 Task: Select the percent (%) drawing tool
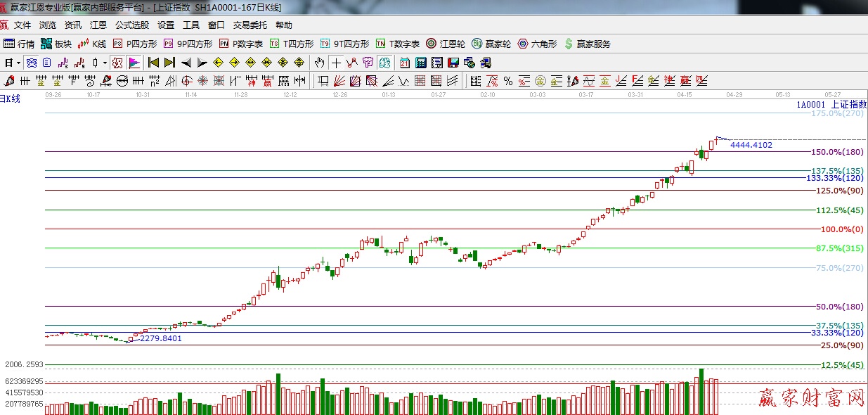(x=507, y=80)
